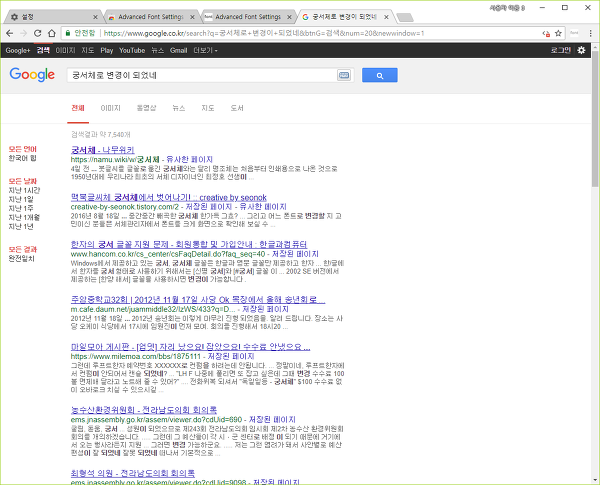
Task: Open the 마일모아 게시판 result
Action: point(191,347)
